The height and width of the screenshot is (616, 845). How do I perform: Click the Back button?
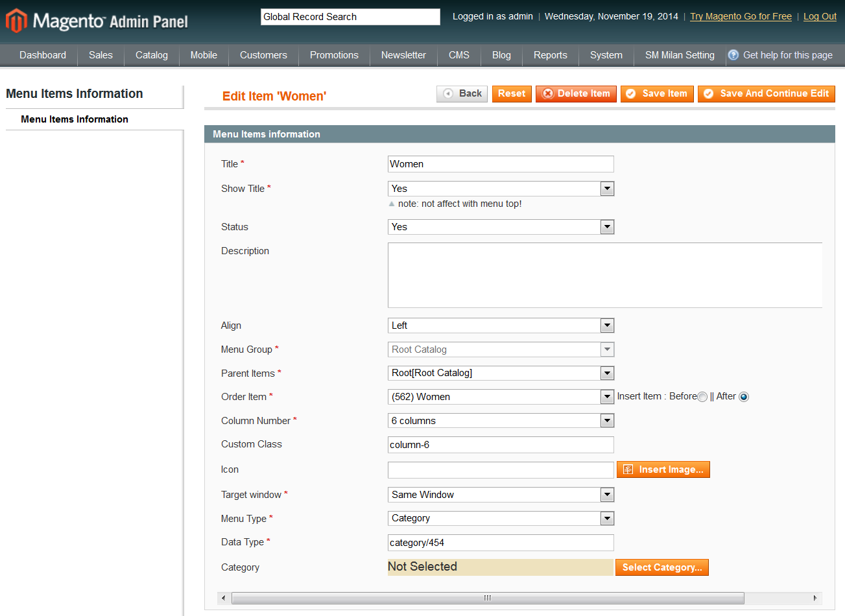(x=462, y=94)
